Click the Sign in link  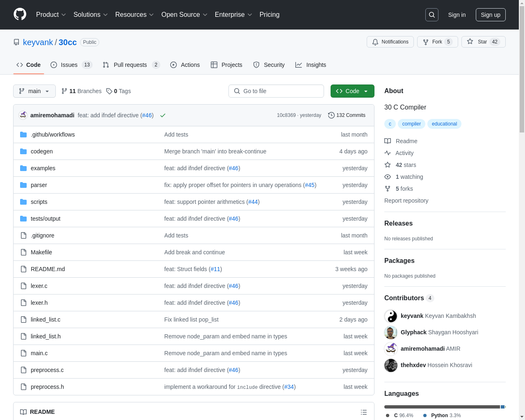(457, 15)
